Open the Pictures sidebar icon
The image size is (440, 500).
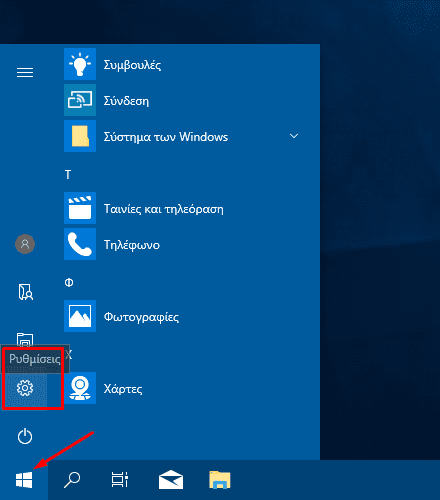pyautogui.click(x=25, y=339)
